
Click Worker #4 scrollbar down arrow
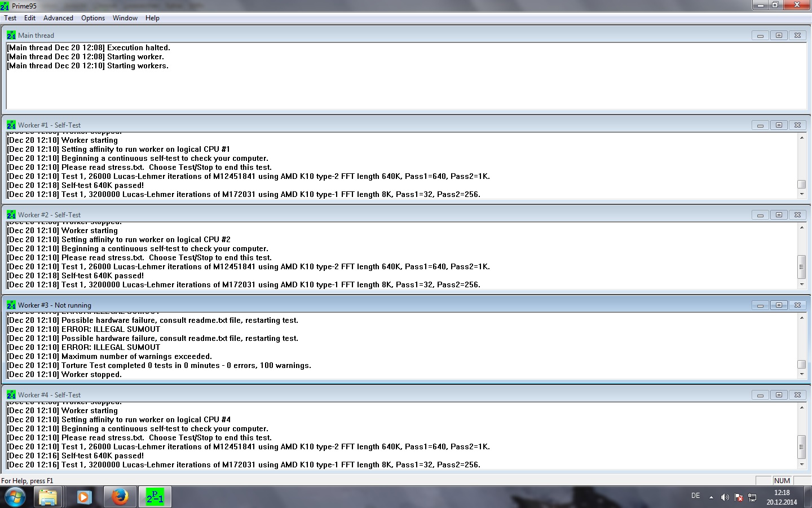tap(802, 464)
